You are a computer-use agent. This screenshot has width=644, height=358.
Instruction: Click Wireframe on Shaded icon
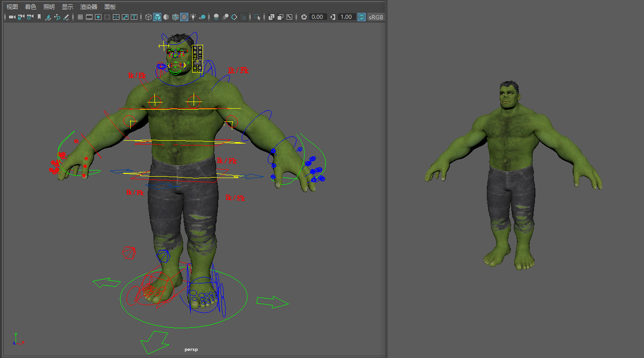coord(175,17)
